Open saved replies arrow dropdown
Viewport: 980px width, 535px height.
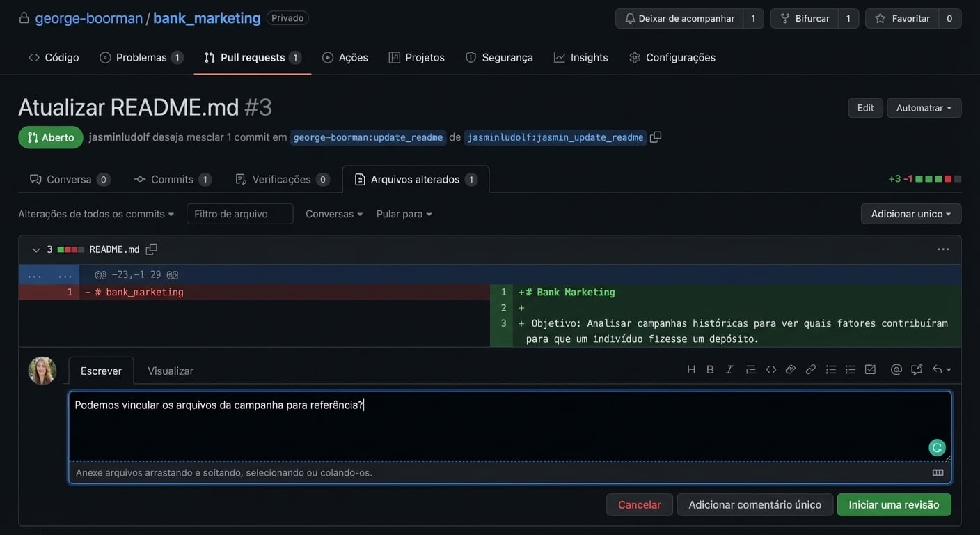tap(942, 370)
